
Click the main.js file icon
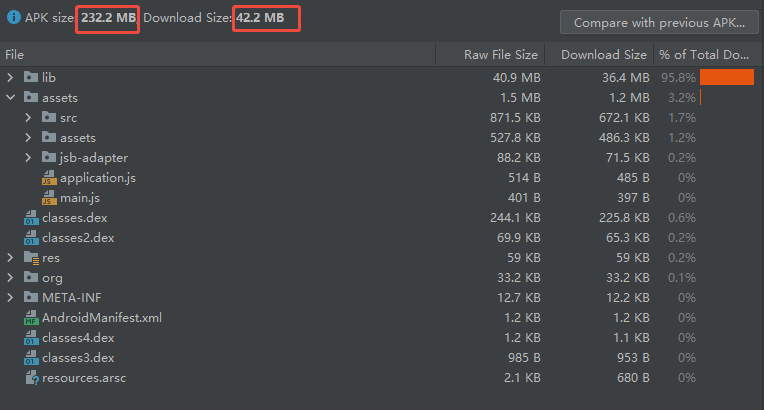pyautogui.click(x=49, y=197)
